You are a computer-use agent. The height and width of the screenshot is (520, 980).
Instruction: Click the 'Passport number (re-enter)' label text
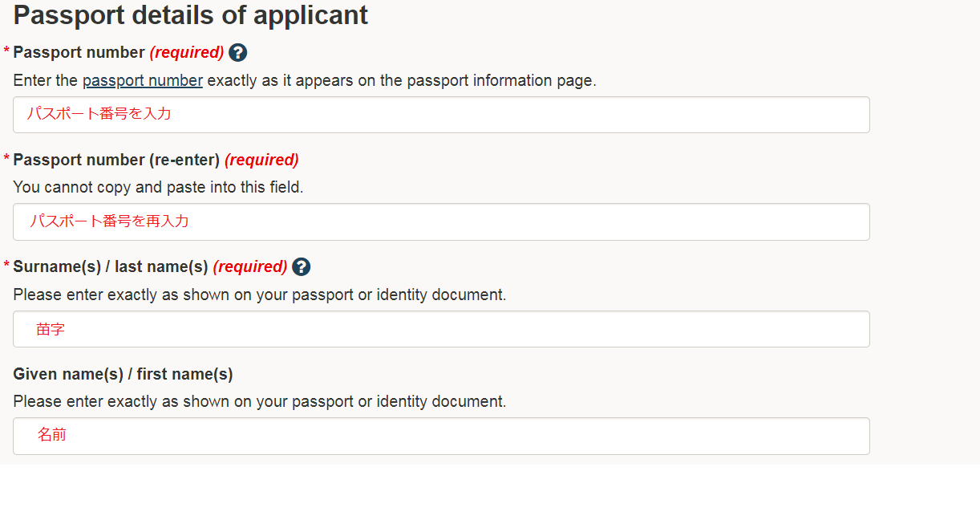pos(116,160)
